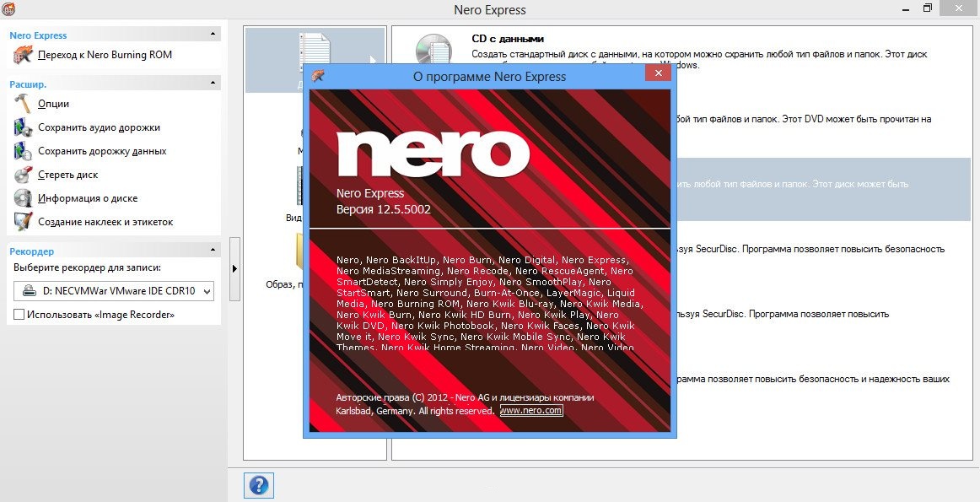Screen dimensions: 980x502
Task: Collapse the Рекордер panel section
Action: point(212,251)
